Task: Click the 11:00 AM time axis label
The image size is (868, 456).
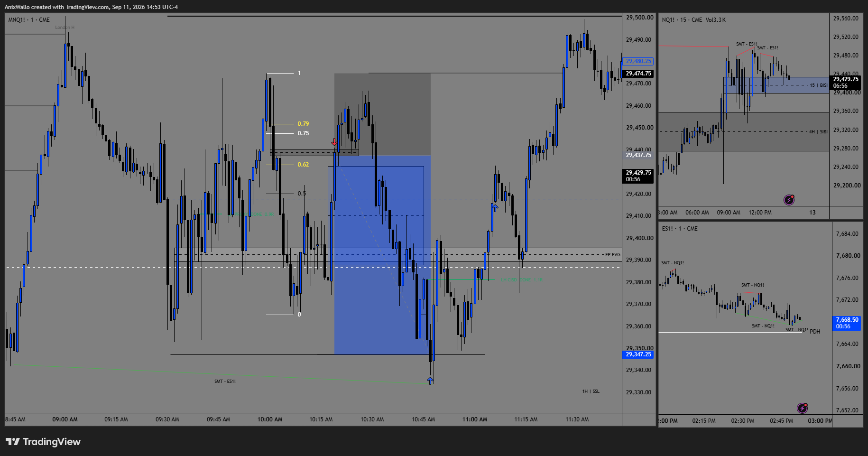Action: click(475, 419)
